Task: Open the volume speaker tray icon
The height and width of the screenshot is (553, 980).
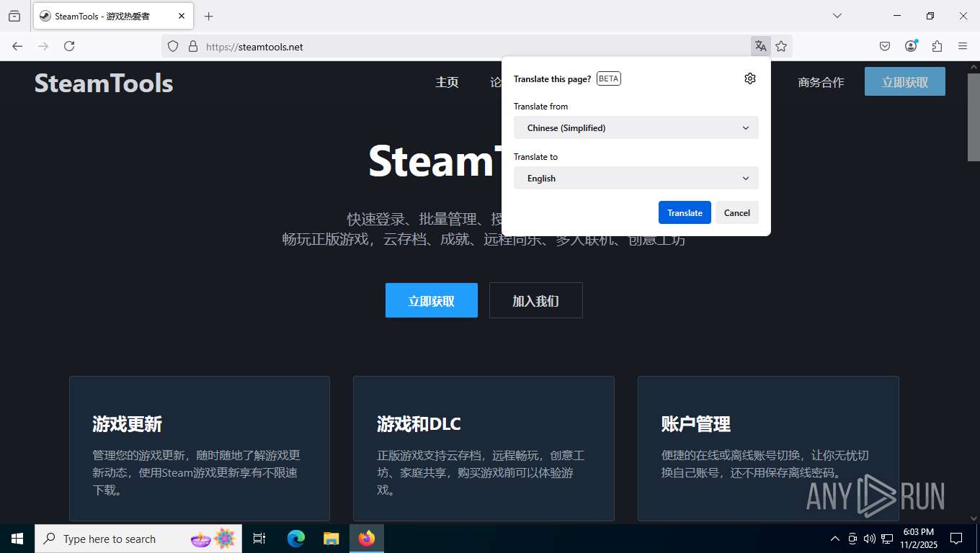Action: point(870,539)
